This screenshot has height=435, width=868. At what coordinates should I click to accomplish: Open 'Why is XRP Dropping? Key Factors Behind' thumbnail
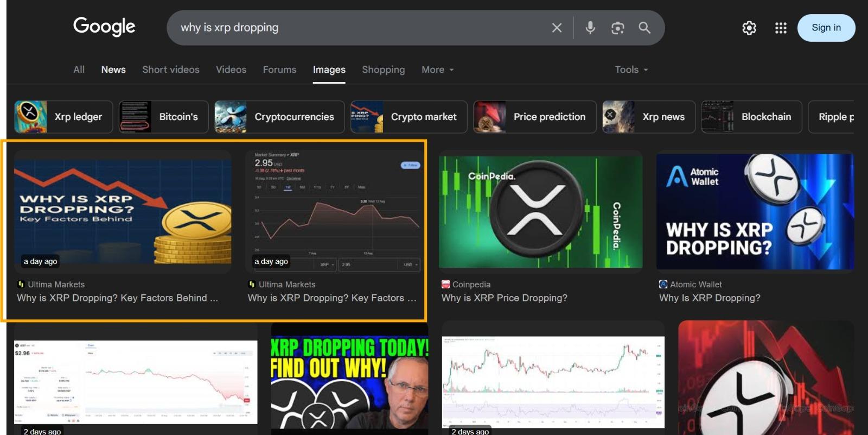click(123, 212)
